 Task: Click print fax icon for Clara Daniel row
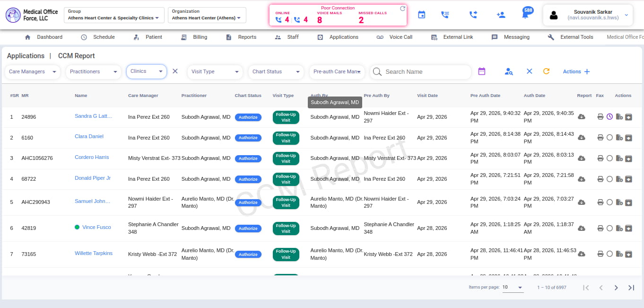coord(600,138)
